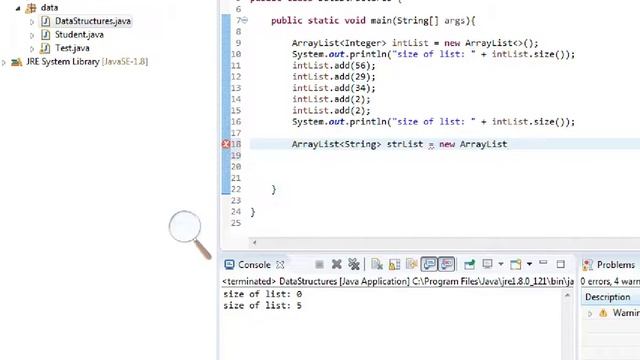
Task: Click the Terminate button in Console toolbar
Action: pyautogui.click(x=319, y=265)
